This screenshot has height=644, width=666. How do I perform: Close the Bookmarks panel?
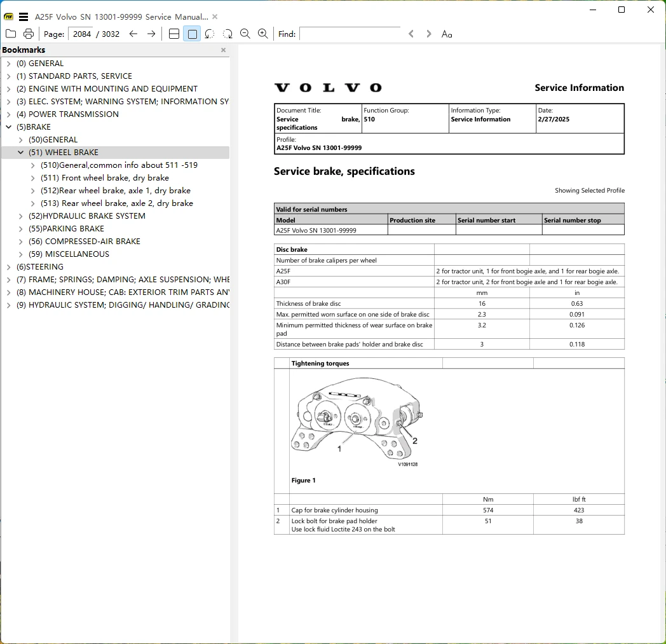pos(224,50)
